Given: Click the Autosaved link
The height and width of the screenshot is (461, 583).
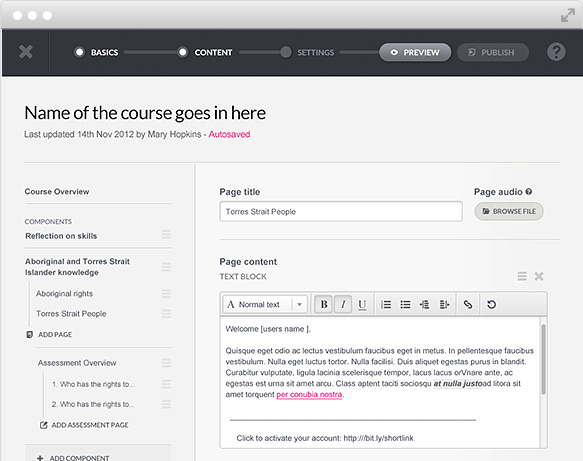Looking at the screenshot, I should (229, 134).
